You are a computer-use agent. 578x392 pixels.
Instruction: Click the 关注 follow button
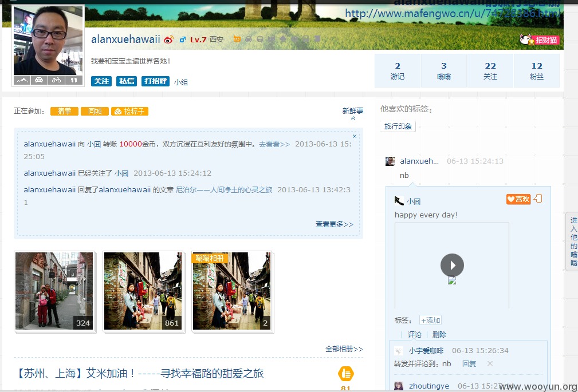pos(101,81)
